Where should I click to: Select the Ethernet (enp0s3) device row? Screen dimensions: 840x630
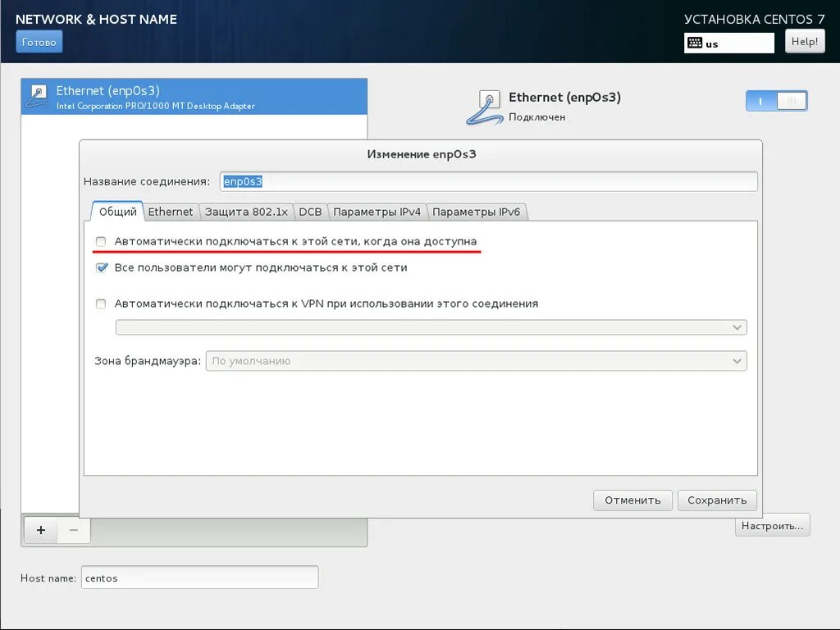point(194,97)
